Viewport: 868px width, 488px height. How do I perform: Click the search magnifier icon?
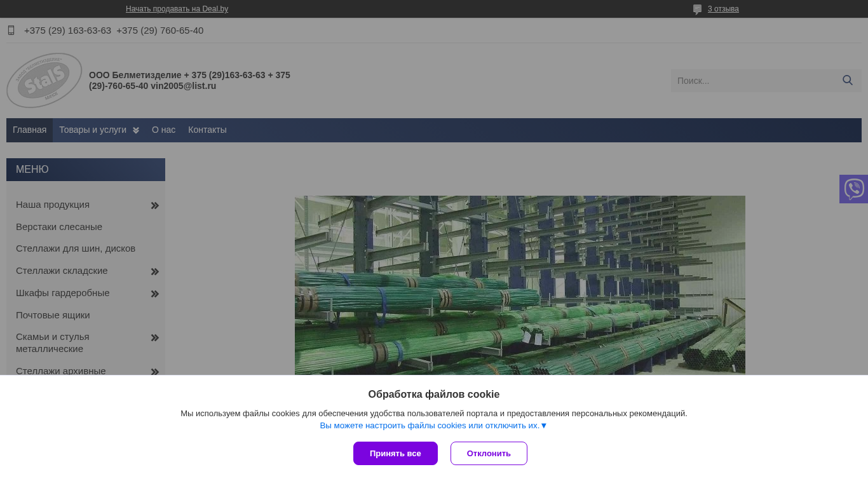tap(848, 81)
